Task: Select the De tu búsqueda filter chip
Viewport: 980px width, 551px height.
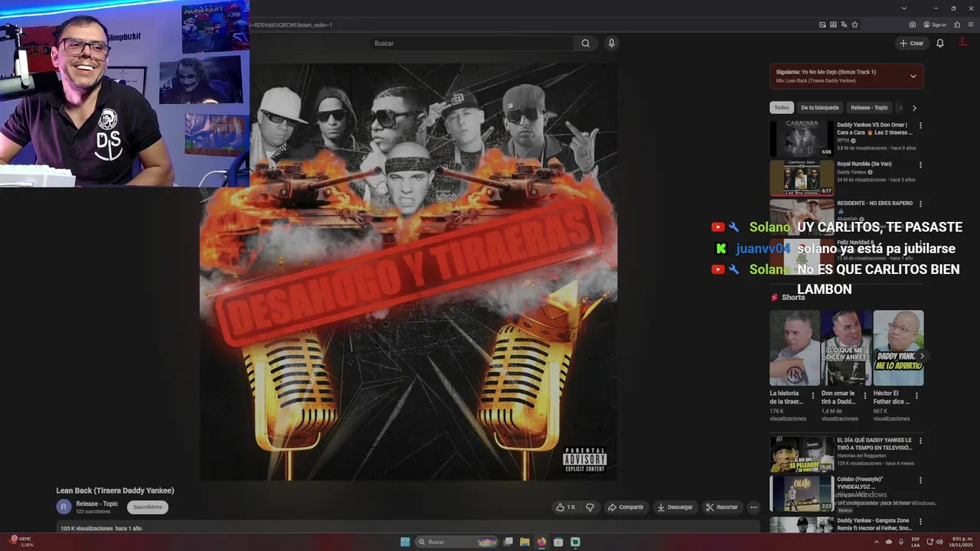Action: 820,108
